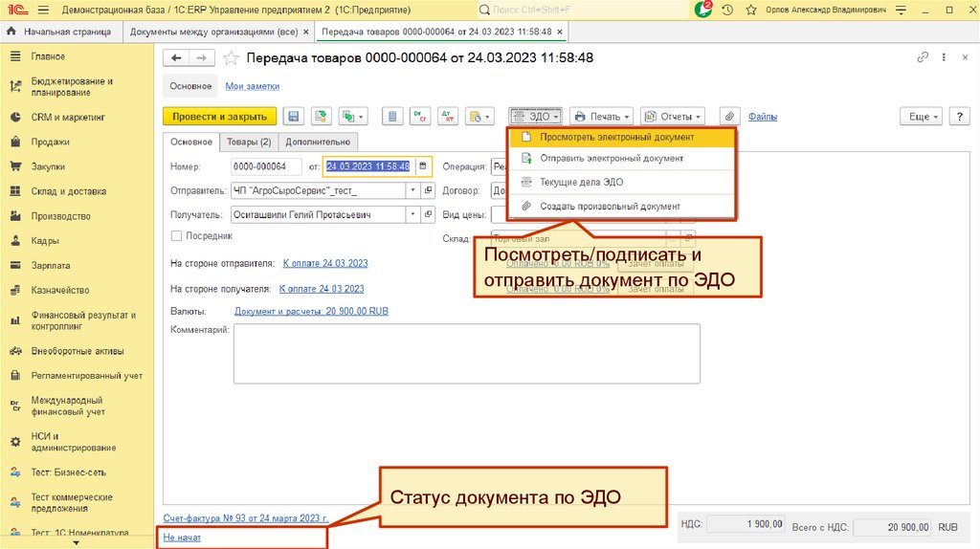Expand the Получатель dropdown arrow
Viewport: 980px width, 549px height.
click(x=412, y=214)
